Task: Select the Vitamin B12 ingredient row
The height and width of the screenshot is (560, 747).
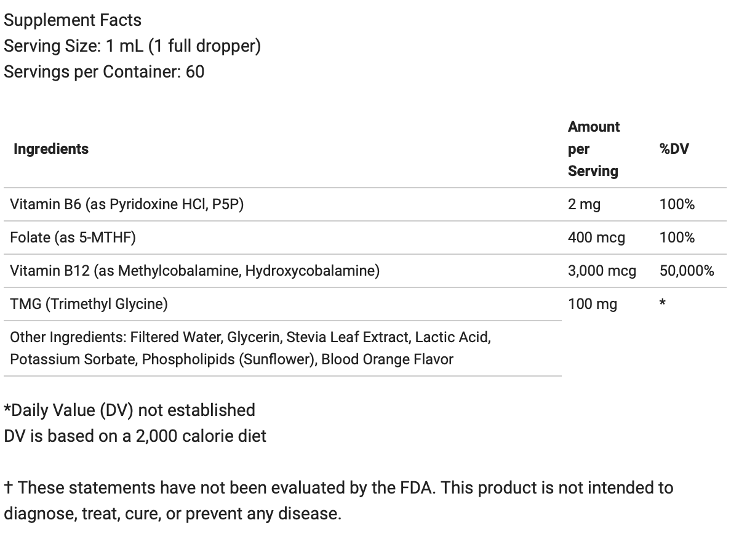Action: point(194,271)
